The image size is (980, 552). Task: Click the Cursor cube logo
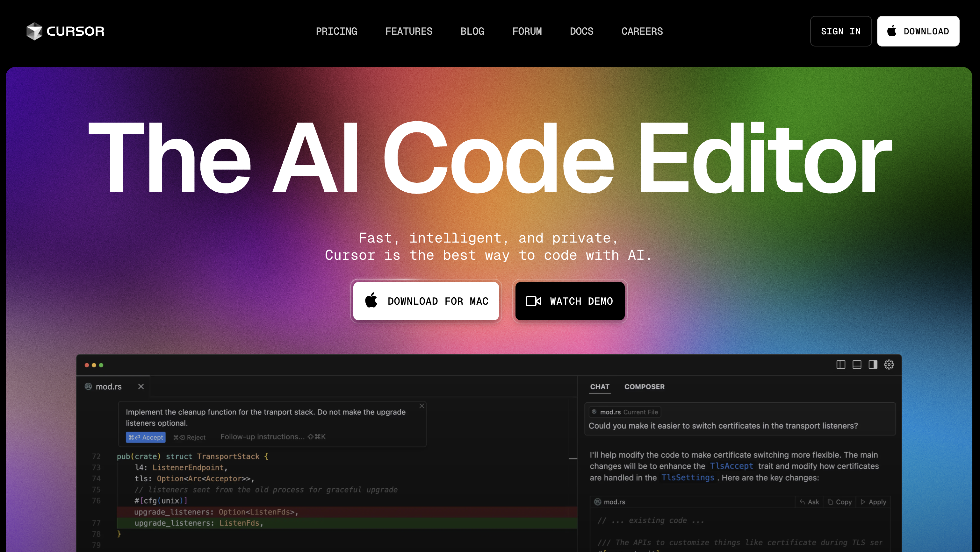(34, 31)
